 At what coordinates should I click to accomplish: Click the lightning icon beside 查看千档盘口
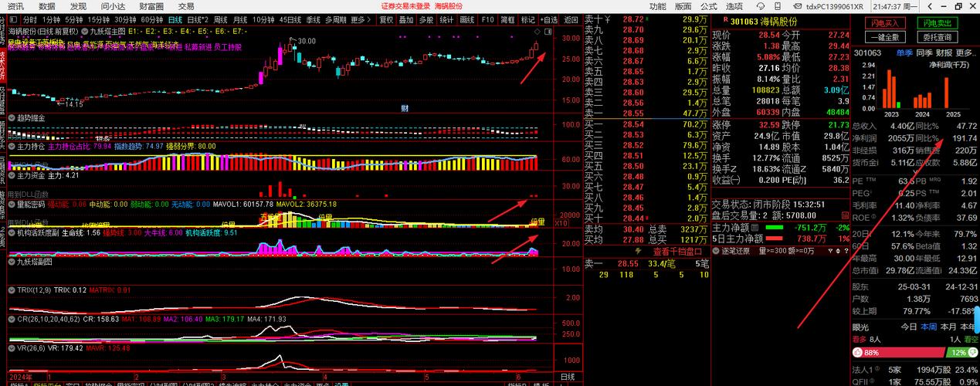click(x=636, y=252)
